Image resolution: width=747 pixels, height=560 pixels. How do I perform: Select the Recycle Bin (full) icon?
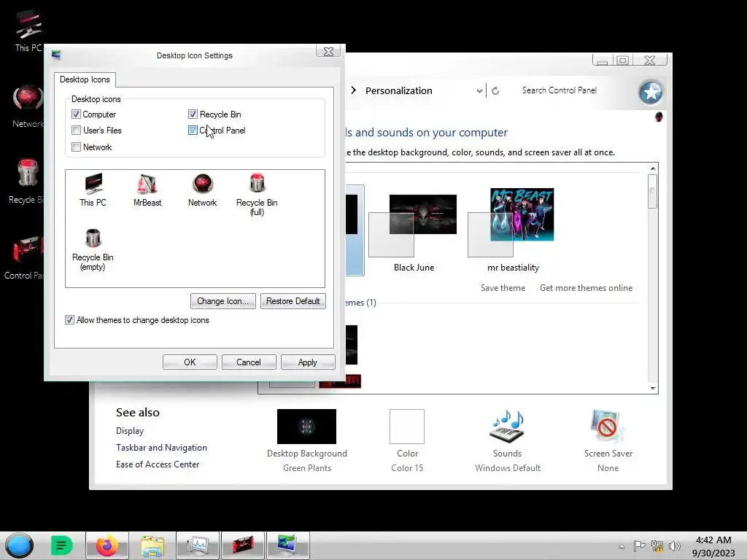click(257, 194)
